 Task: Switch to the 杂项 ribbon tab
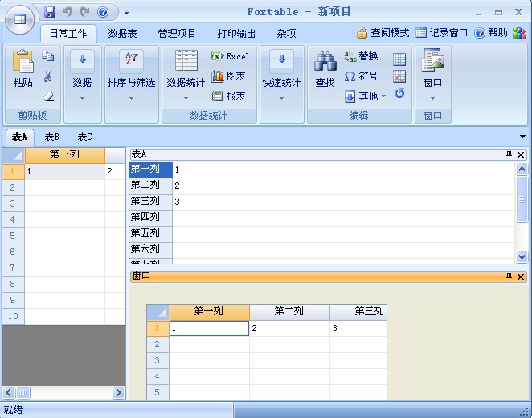point(286,33)
